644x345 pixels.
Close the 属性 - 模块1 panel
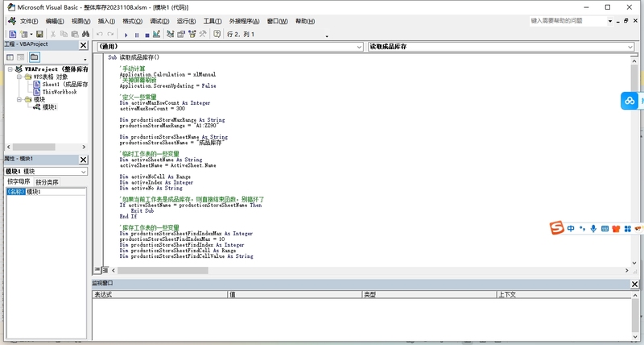click(83, 160)
